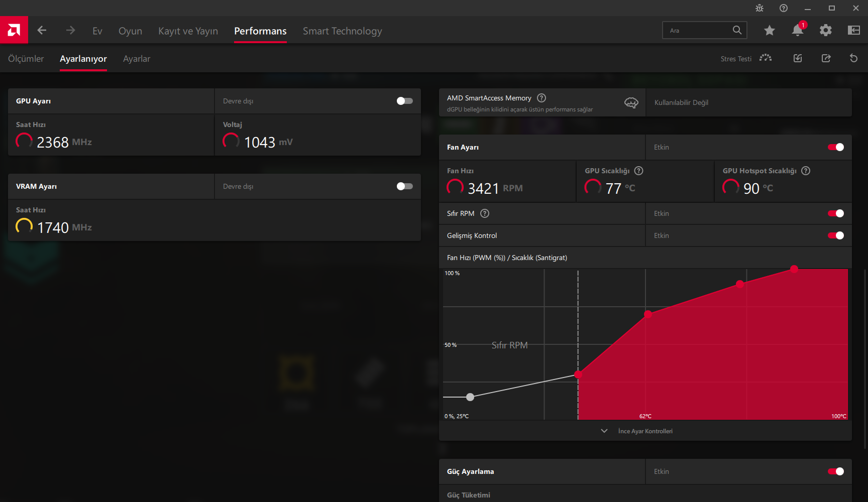Open the bug report icon
Image resolution: width=868 pixels, height=502 pixels.
pyautogui.click(x=759, y=8)
